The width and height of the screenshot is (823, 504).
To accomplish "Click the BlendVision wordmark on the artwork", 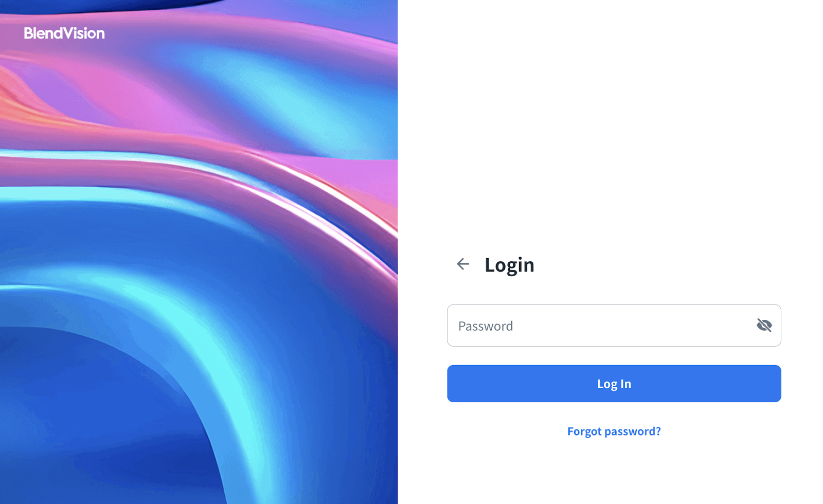I will pos(64,33).
